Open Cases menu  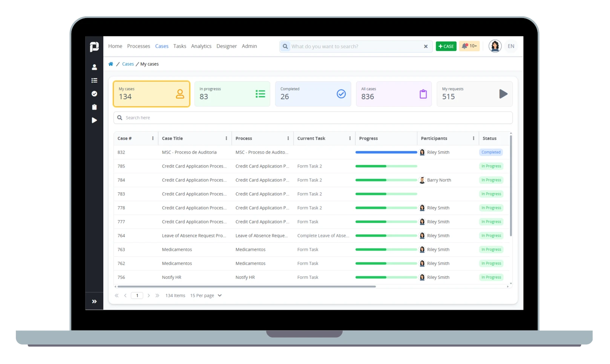tap(162, 46)
